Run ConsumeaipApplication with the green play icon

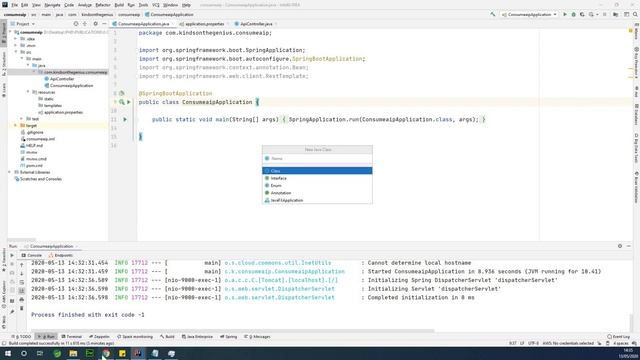click(565, 14)
